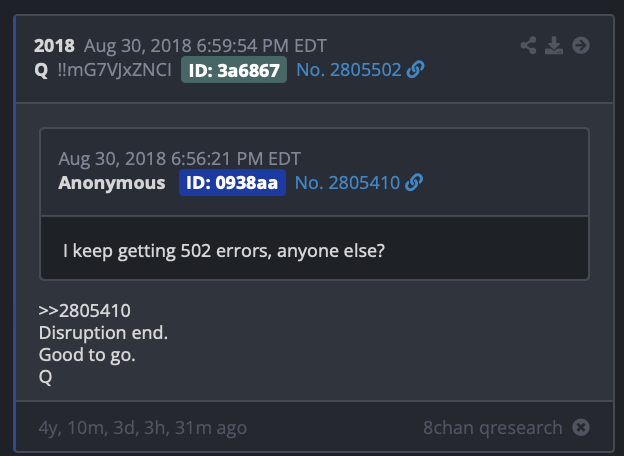Image resolution: width=624 pixels, height=456 pixels.
Task: Click the share icon on post 2018
Action: [x=528, y=45]
